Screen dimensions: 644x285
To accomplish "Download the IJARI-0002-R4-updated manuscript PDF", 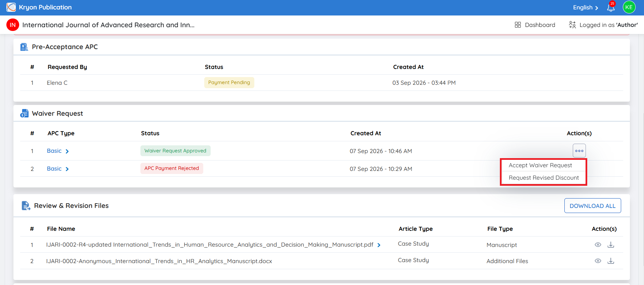I will (611, 245).
